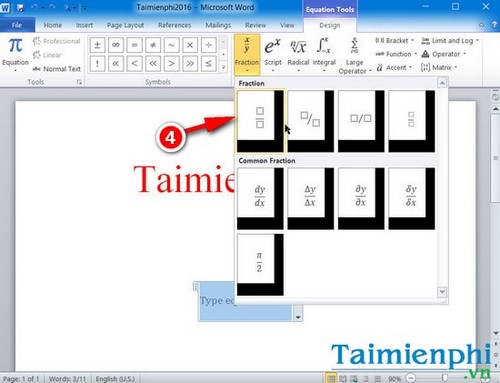Insert the proportional-to symbol
Image resolution: width=500 pixels, height=383 pixels.
coord(116,63)
